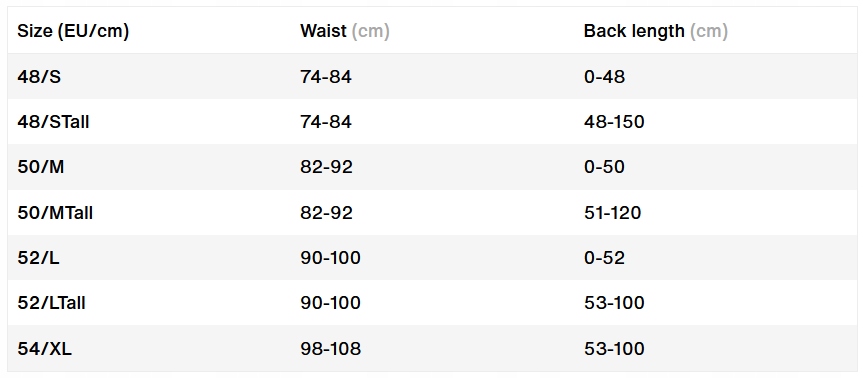Click waist value 98-108 for 54/XL
This screenshot has height=378, width=863.
coord(330,348)
